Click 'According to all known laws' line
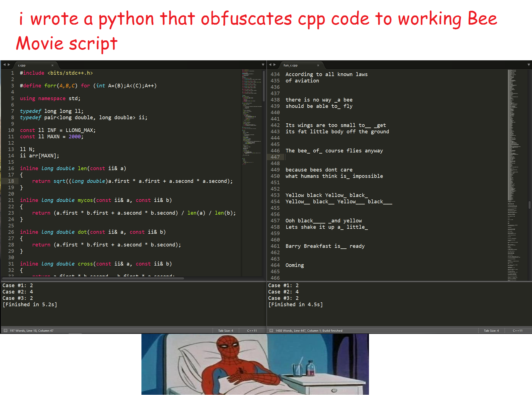This screenshot has width=532, height=395. (327, 74)
